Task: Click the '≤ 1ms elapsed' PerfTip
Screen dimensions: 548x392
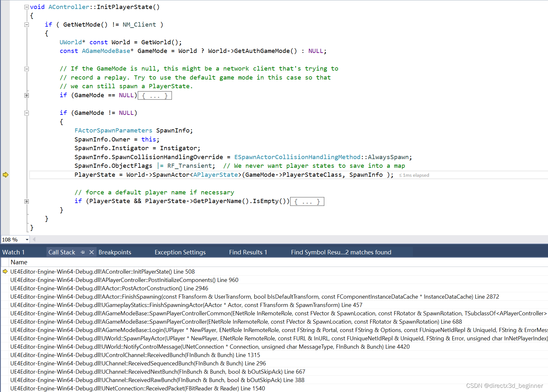Action: (414, 175)
